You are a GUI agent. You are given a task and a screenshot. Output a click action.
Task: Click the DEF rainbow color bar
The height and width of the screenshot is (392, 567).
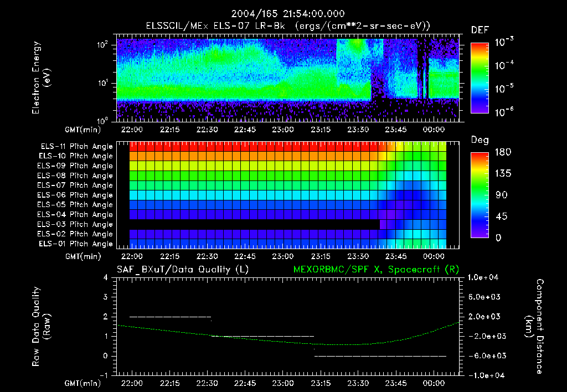tap(480, 78)
